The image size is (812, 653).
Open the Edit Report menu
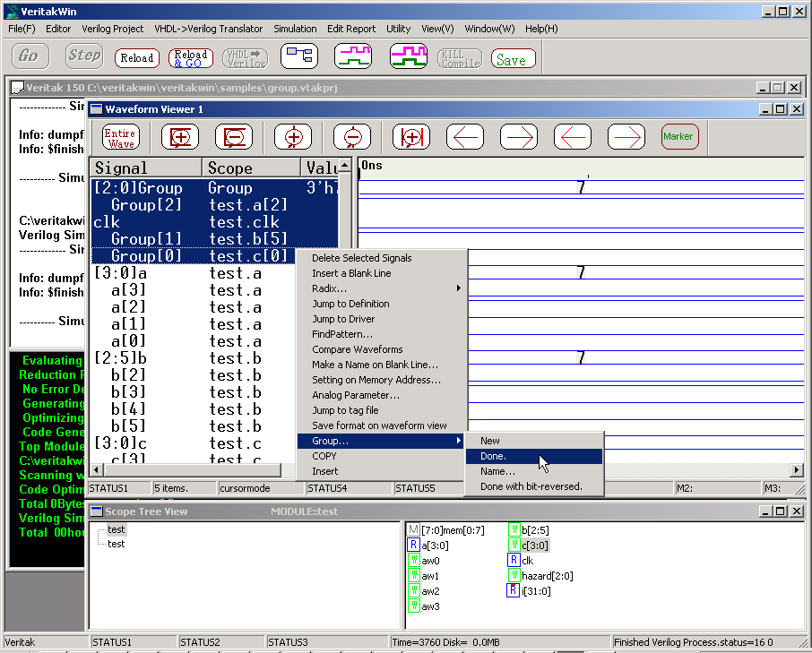(x=351, y=29)
